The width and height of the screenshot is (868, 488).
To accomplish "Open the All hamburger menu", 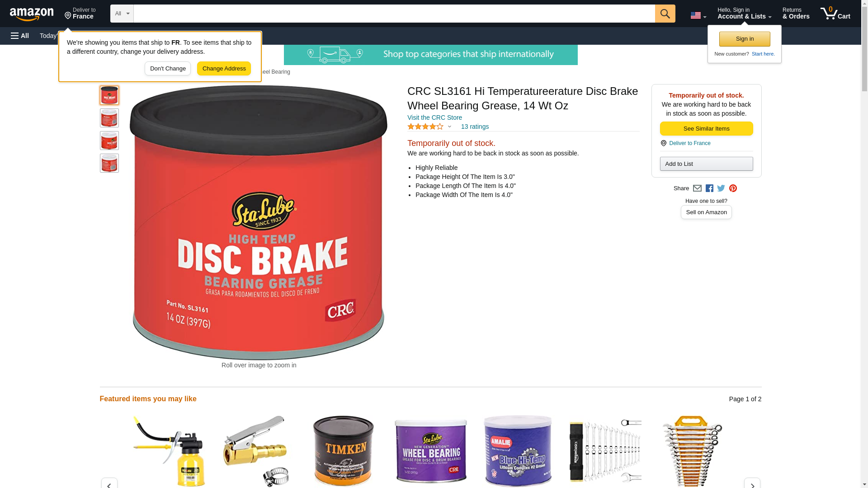I will [20, 36].
